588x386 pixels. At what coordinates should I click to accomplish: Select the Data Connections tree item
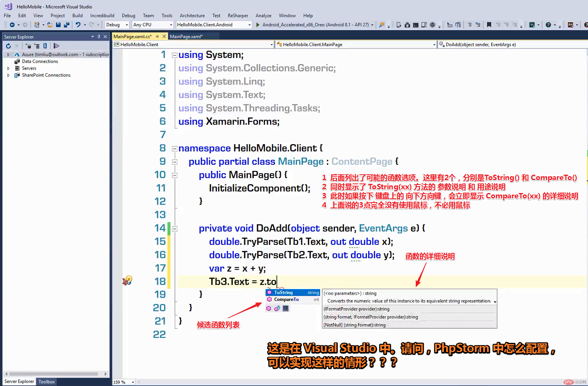pyautogui.click(x=40, y=61)
